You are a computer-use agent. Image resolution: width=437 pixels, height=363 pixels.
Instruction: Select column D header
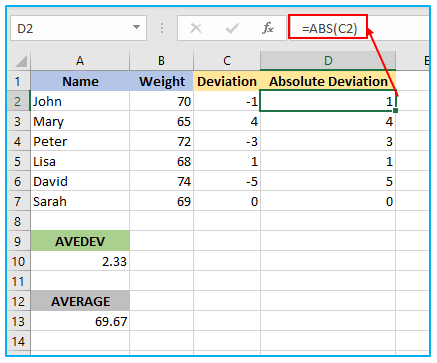tap(328, 61)
